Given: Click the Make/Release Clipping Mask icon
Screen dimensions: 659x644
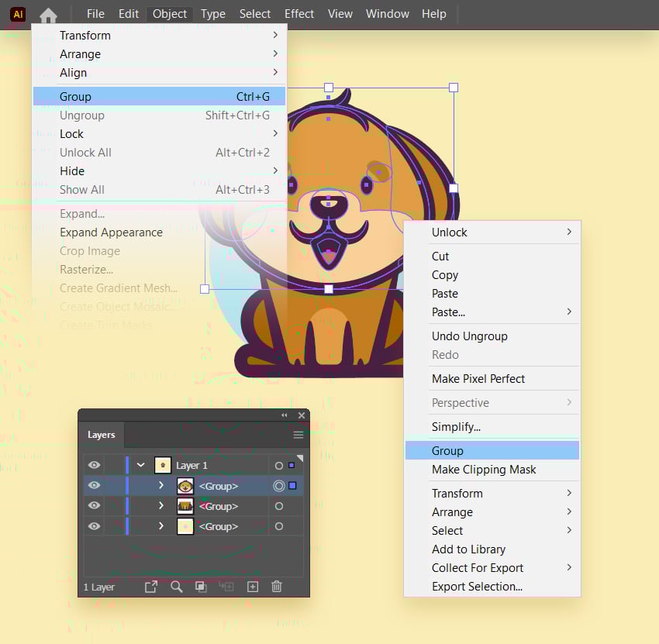Looking at the screenshot, I should coord(201,587).
